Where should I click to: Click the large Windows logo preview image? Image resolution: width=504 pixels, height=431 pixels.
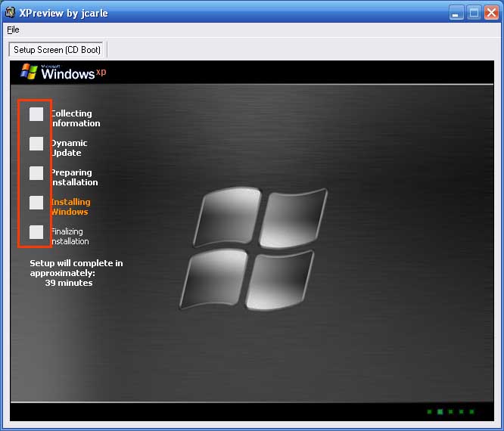254,249
